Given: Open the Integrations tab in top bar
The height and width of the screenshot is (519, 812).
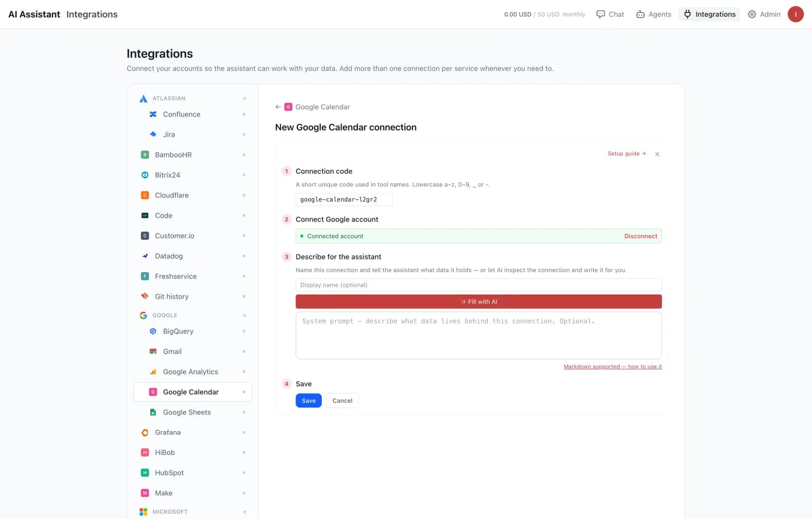Looking at the screenshot, I should [709, 14].
